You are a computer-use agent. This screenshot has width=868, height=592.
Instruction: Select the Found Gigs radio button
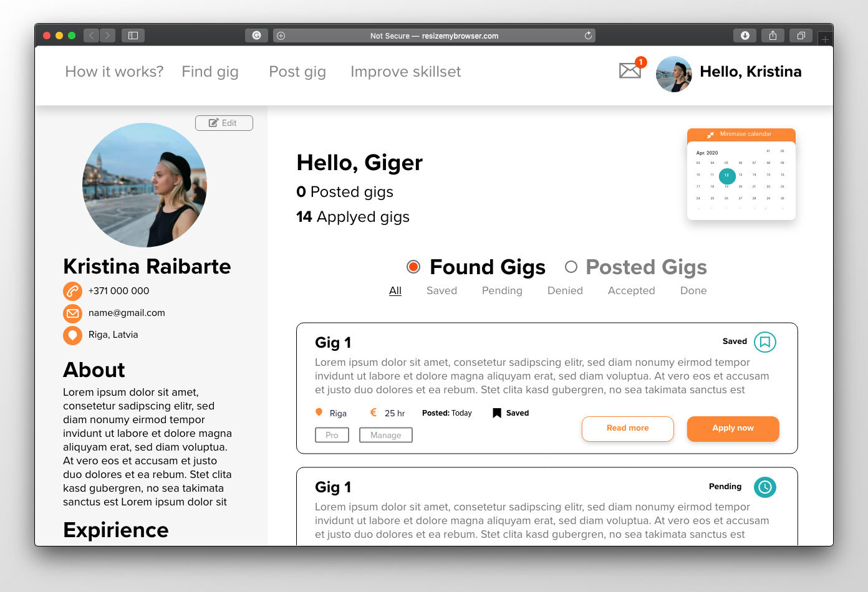pyautogui.click(x=413, y=267)
